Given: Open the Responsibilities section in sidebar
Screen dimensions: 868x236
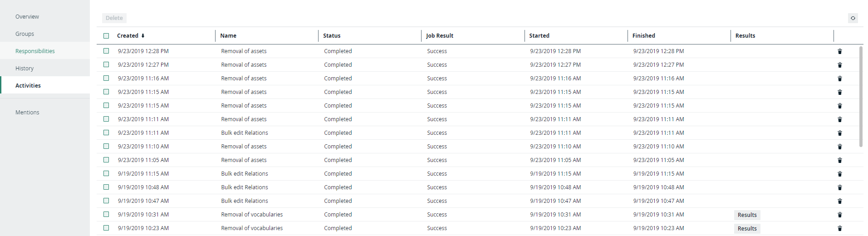Looking at the screenshot, I should point(35,51).
